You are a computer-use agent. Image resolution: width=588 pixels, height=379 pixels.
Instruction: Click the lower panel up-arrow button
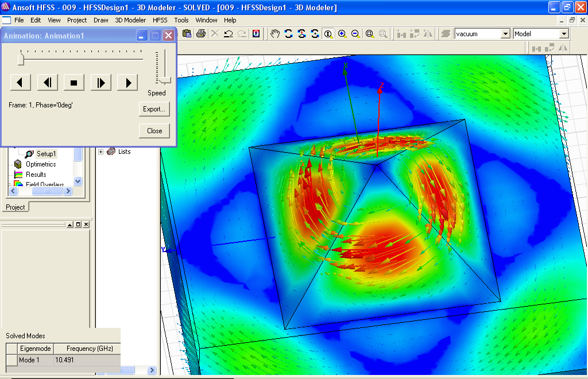tap(69, 224)
